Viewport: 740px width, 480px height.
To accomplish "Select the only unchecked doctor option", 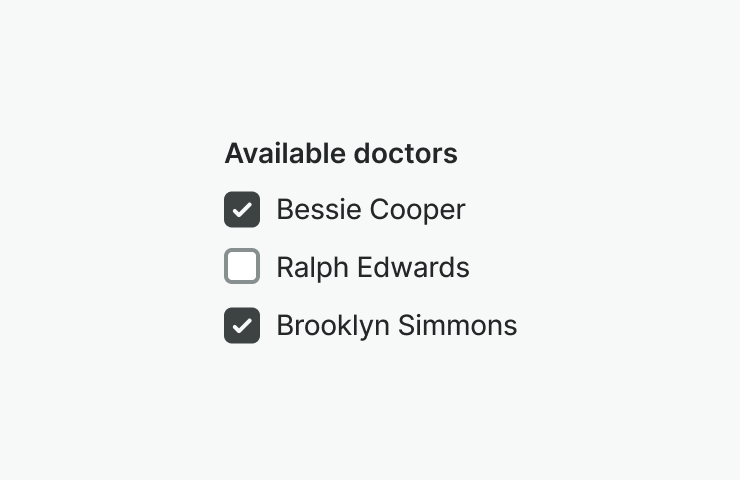I will tap(242, 267).
